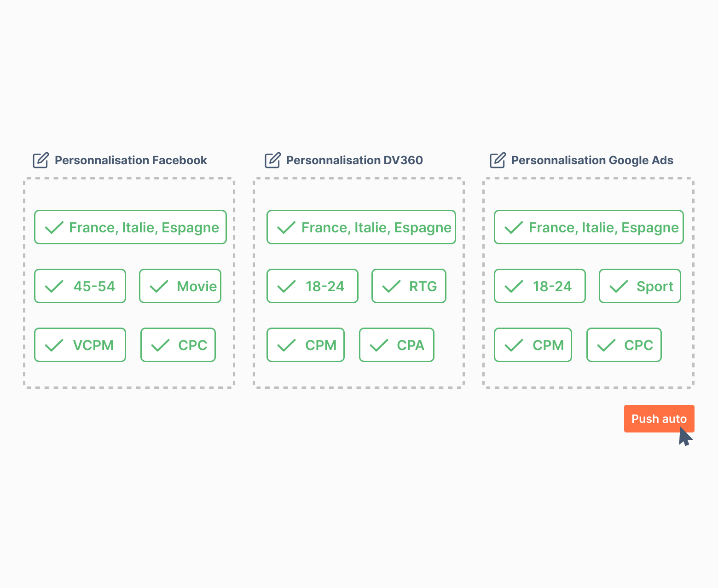The image size is (718, 588).
Task: Toggle the CPC chip in Google Ads panel
Action: click(624, 345)
